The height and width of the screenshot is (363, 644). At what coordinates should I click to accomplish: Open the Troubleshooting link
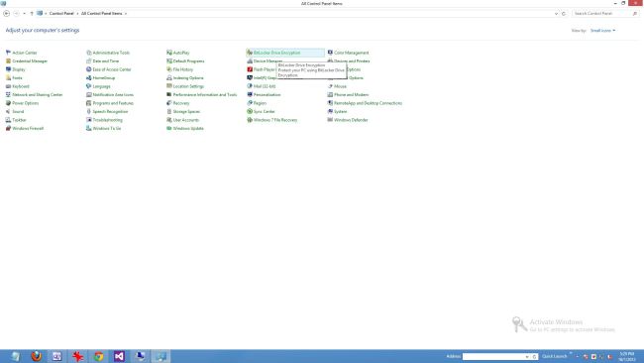[108, 120]
